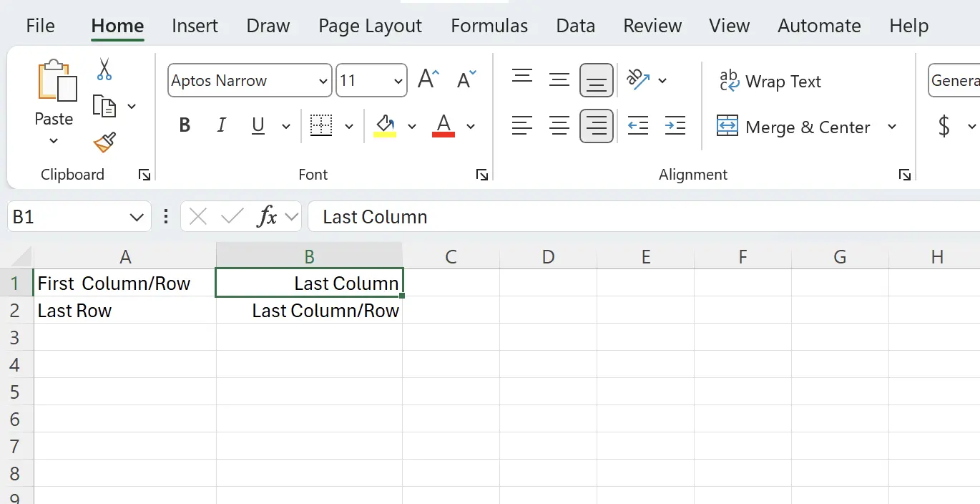The width and height of the screenshot is (980, 504).
Task: Choose the red Font Color swatch
Action: pos(442,126)
